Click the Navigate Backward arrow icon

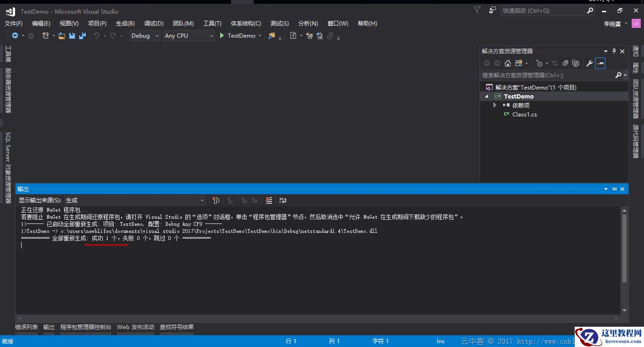tap(15, 36)
